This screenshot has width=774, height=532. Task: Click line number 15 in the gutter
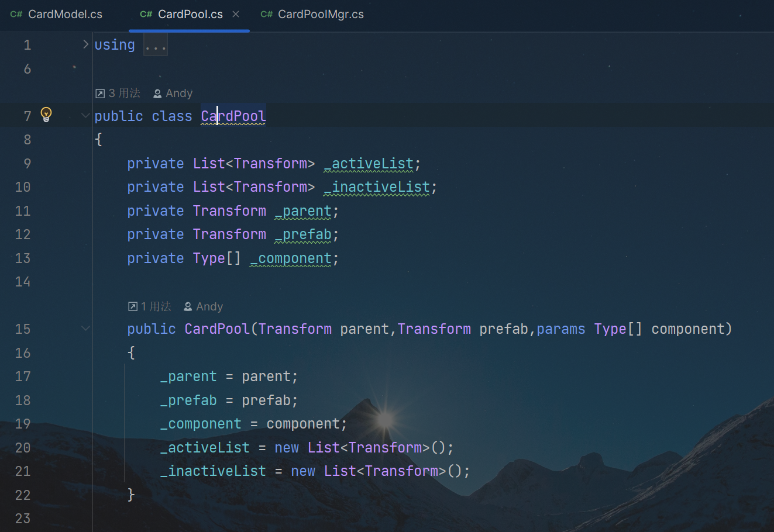pyautogui.click(x=23, y=329)
